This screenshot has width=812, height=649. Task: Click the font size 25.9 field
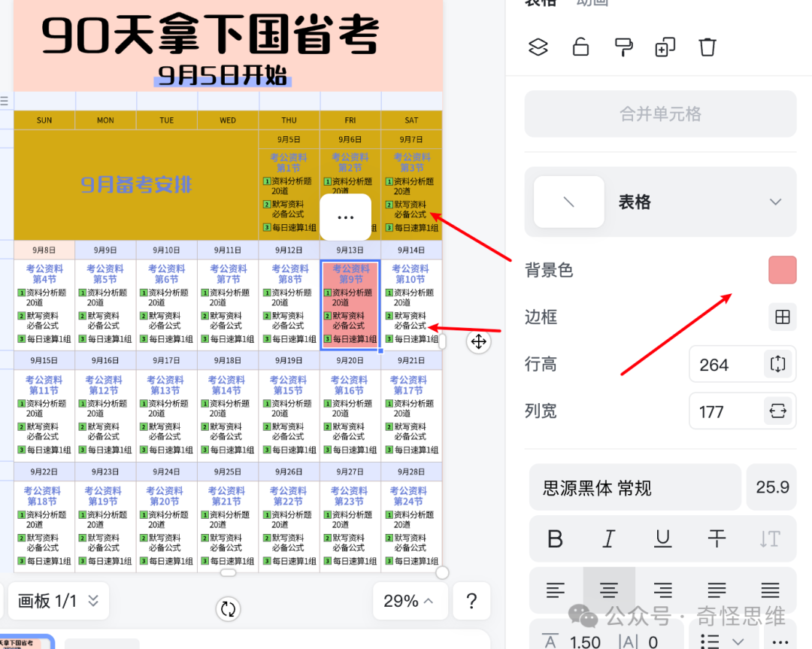(x=771, y=487)
